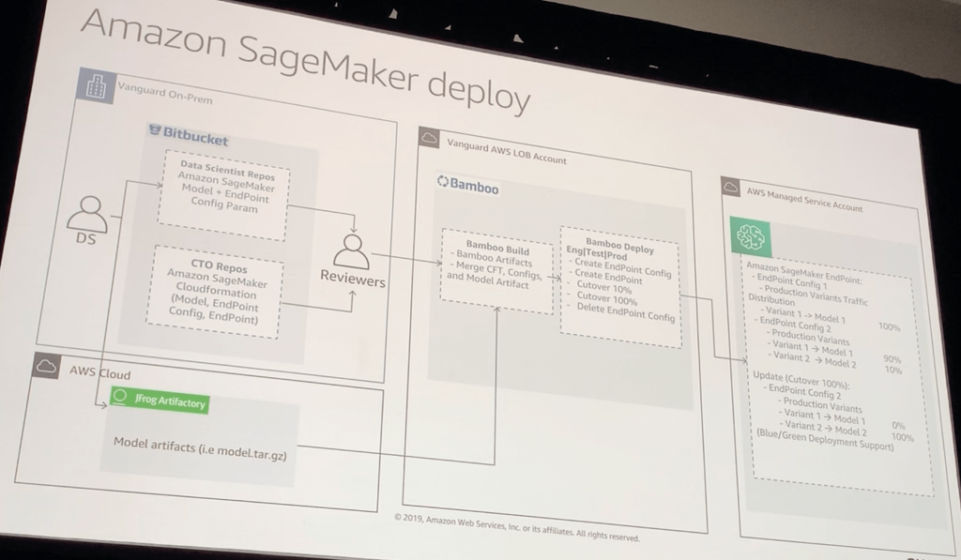Click the 'AWS Cloud' label

(99, 371)
